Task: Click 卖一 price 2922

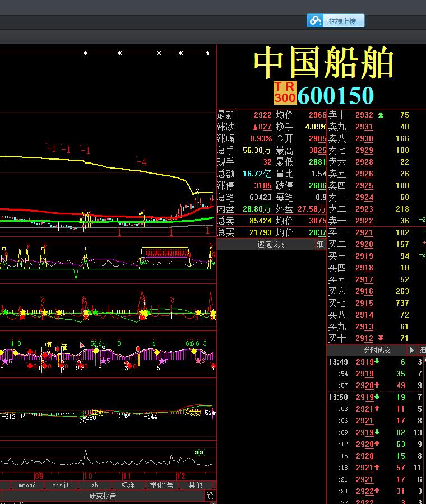Action: [x=364, y=221]
